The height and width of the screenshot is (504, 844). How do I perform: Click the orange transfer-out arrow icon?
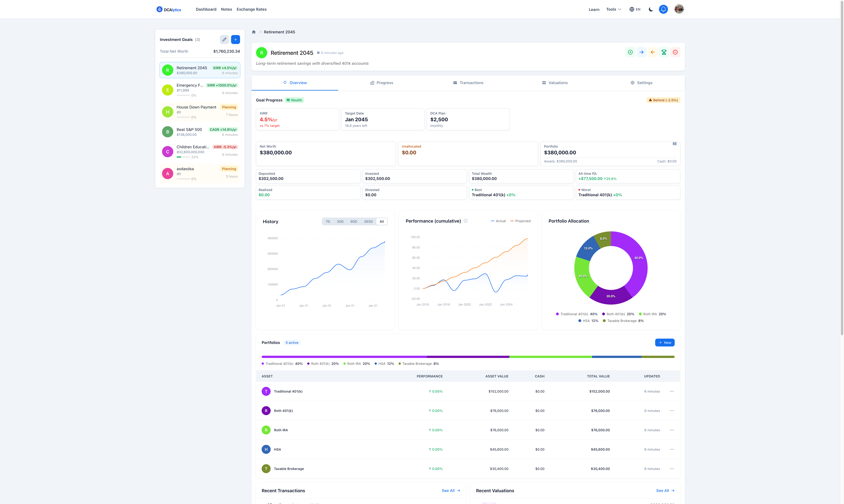[653, 52]
